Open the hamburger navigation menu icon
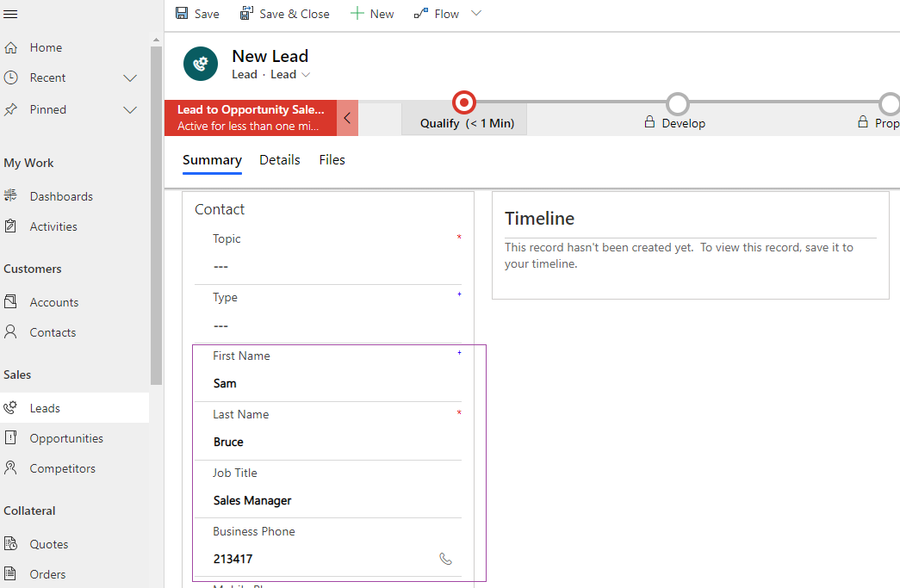900x588 pixels. [x=10, y=14]
